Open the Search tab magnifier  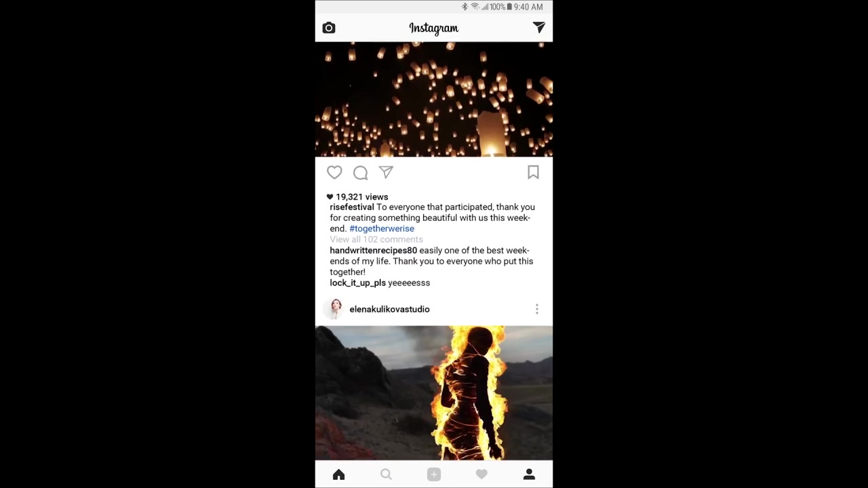point(386,475)
